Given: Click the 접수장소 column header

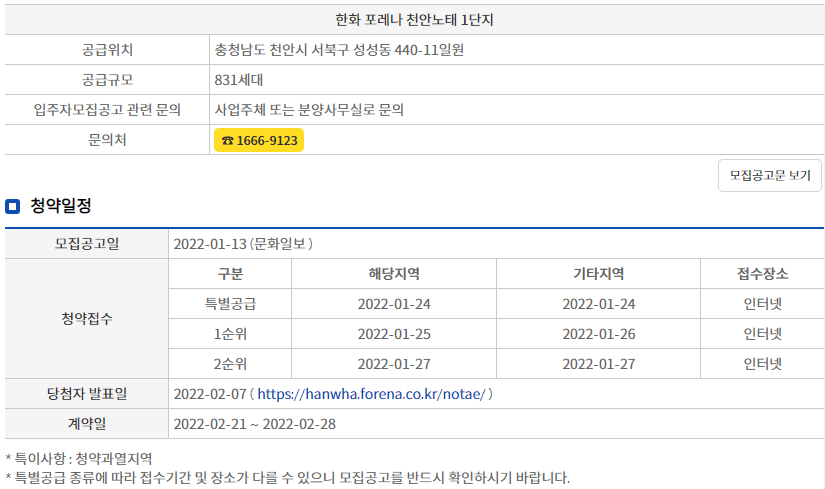Looking at the screenshot, I should 762,274.
